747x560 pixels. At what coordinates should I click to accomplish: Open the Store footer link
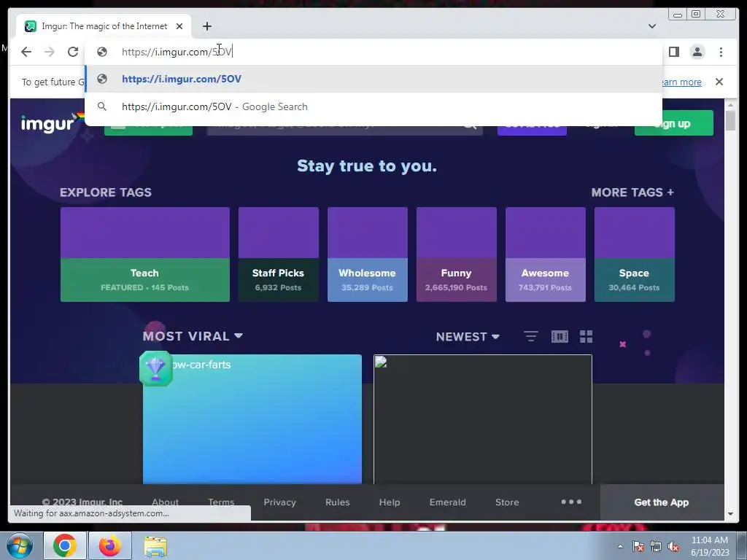[x=507, y=502]
